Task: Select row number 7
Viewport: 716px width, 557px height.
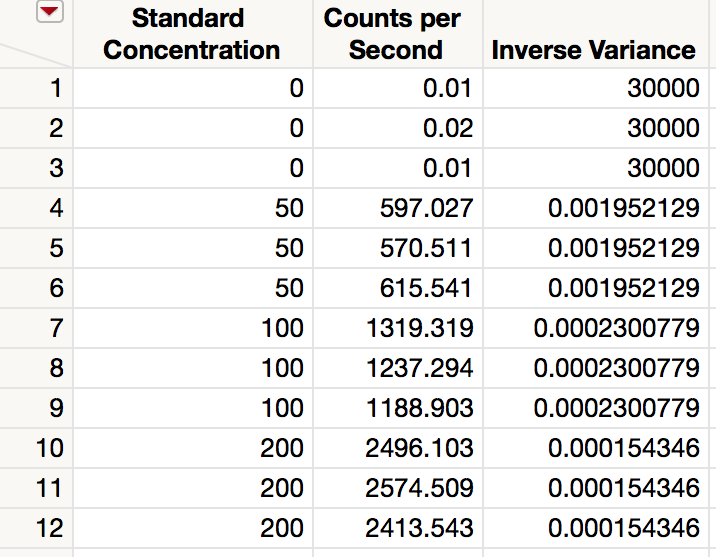Action: click(x=54, y=328)
